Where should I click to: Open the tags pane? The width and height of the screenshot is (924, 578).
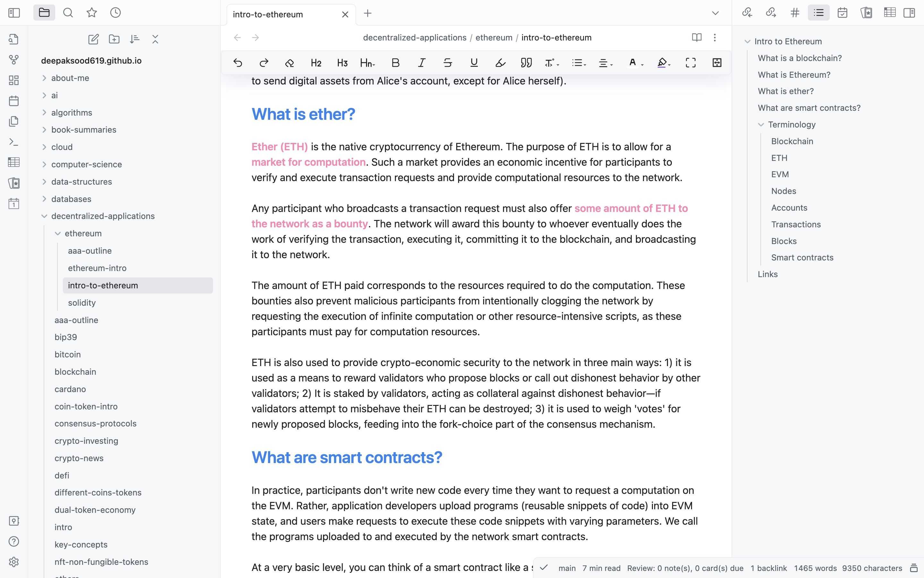point(795,13)
